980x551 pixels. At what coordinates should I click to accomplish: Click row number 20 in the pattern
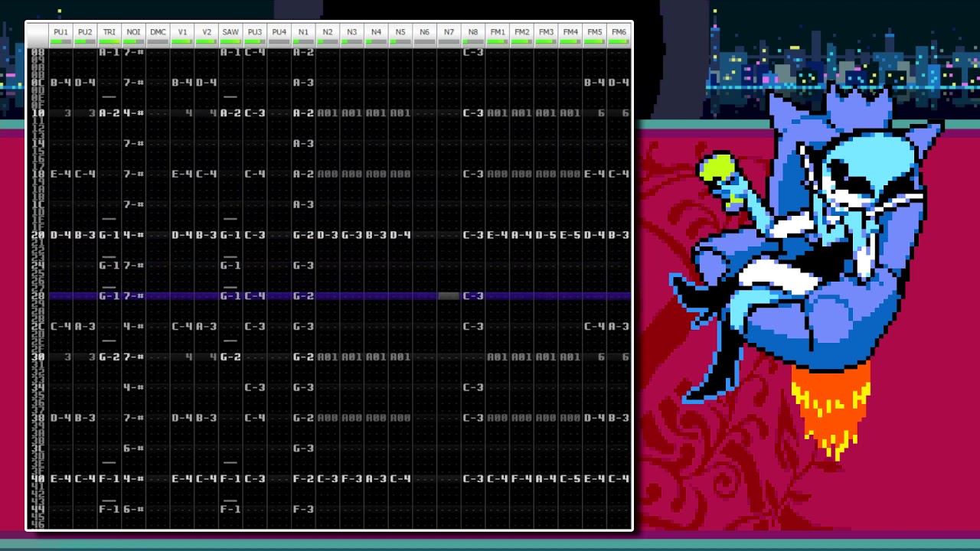point(38,235)
